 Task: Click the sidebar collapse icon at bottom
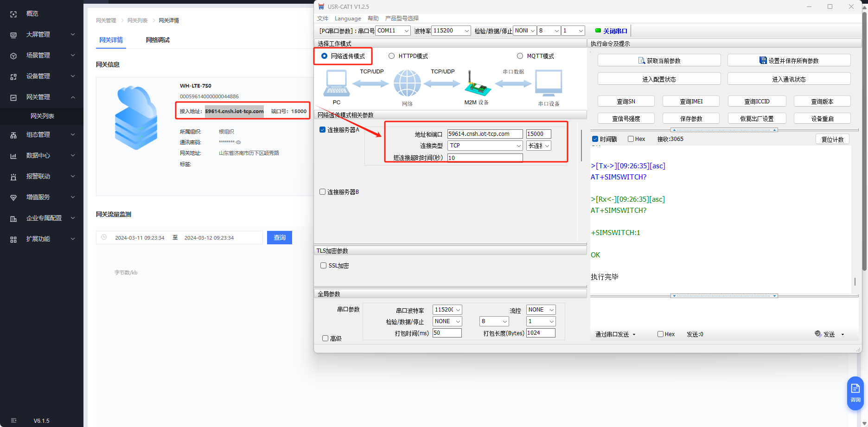click(13, 421)
